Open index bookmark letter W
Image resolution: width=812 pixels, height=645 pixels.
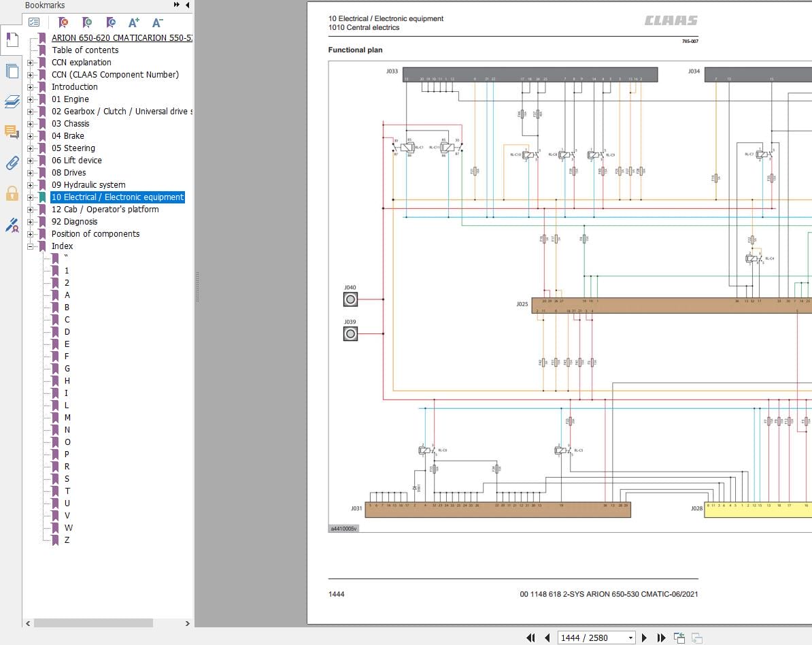(x=69, y=528)
